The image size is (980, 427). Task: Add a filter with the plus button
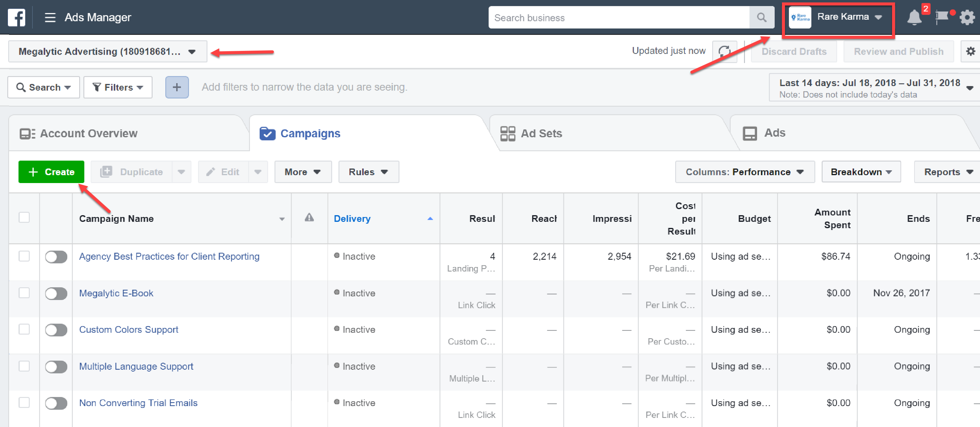point(177,87)
